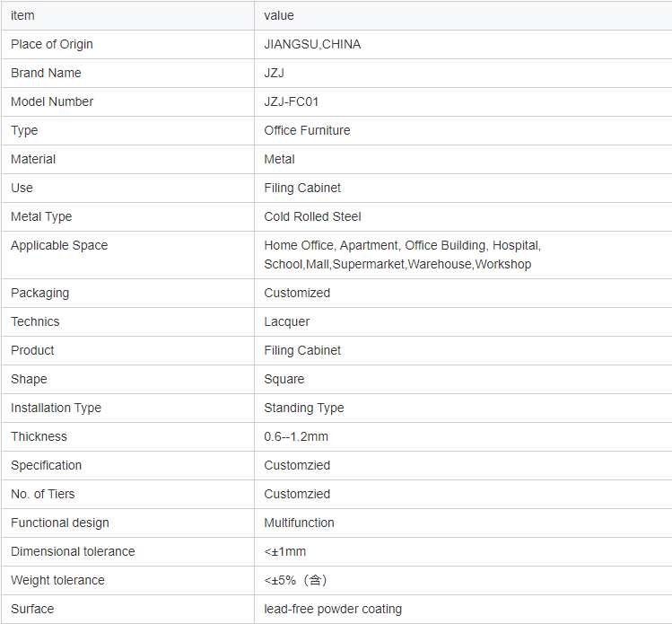Select the 'Lacquer' technics value
Image resolution: width=672 pixels, height=624 pixels.
287,321
